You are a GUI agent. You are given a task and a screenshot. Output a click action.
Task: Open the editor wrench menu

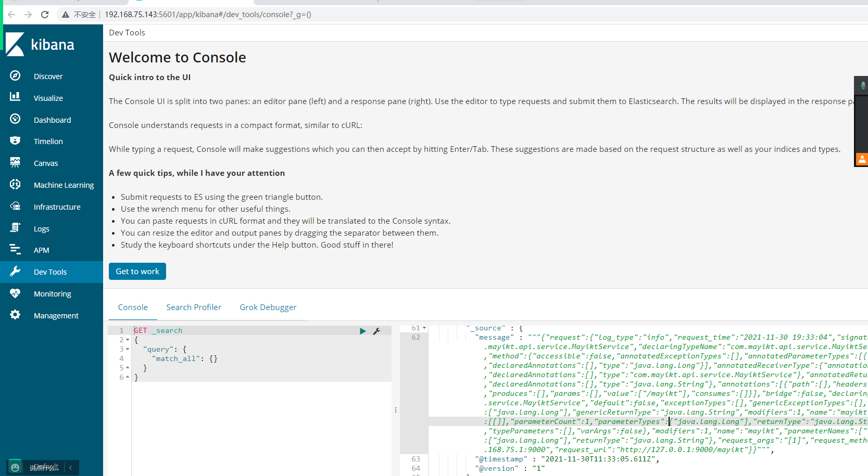pyautogui.click(x=376, y=331)
